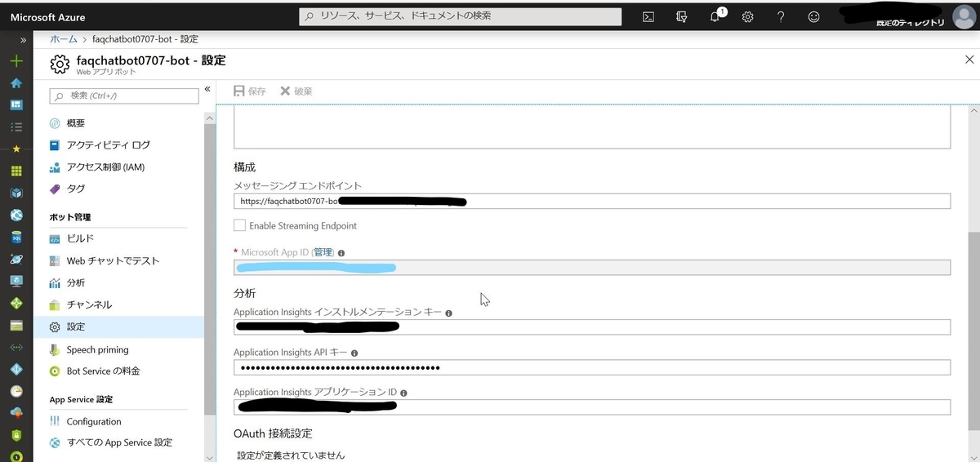The width and height of the screenshot is (980, 462).
Task: Open すべての App Service 設定 item
Action: click(x=118, y=442)
